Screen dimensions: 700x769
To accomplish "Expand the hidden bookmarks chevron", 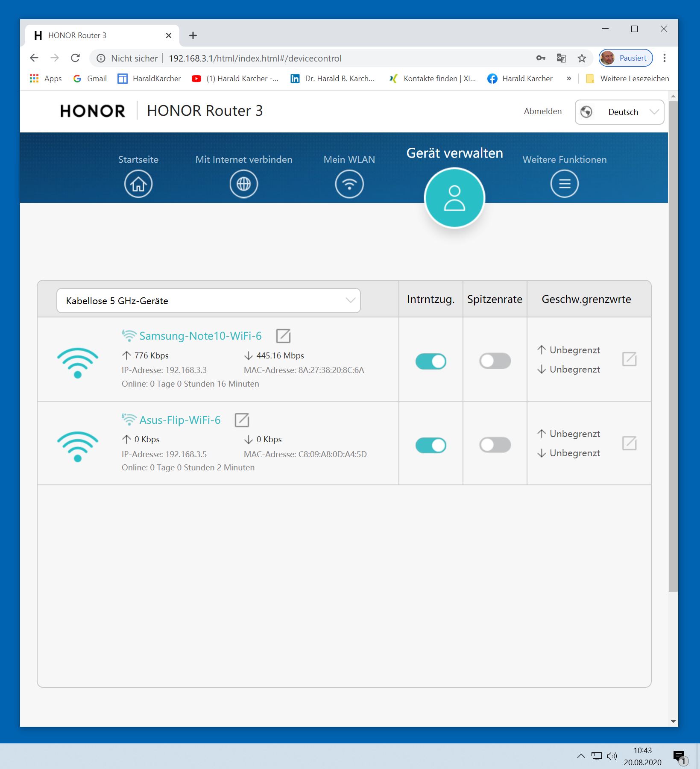I will pyautogui.click(x=568, y=79).
